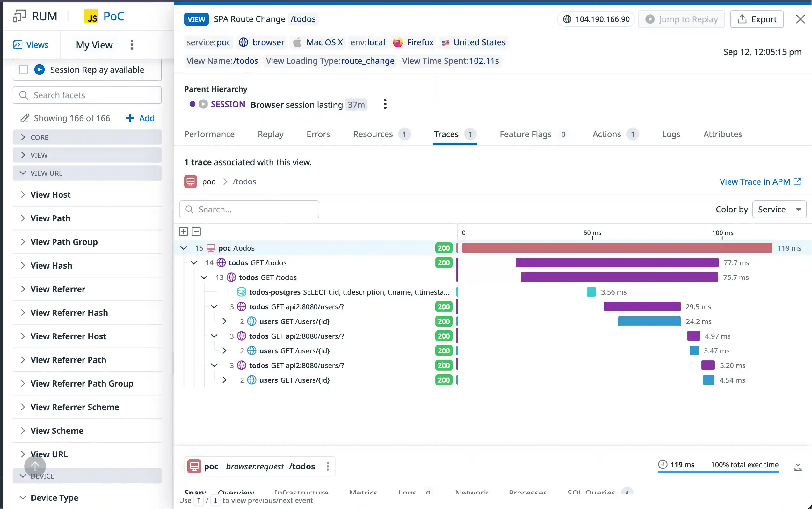Click the Export button
The image size is (812, 509).
[x=757, y=19]
